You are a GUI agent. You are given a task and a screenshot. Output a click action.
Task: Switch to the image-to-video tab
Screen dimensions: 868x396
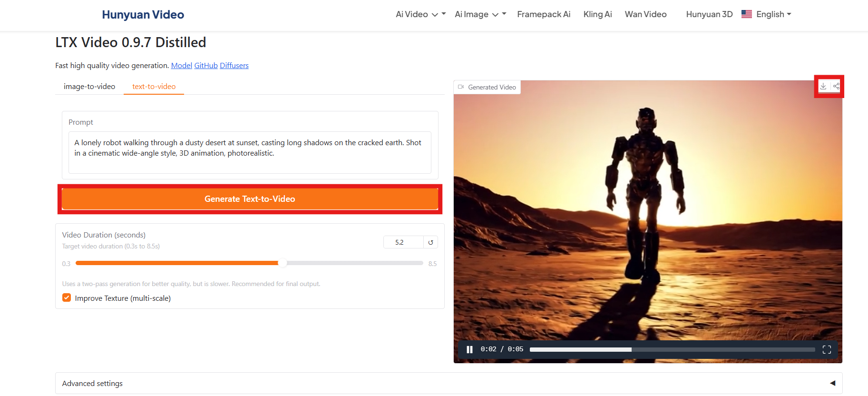click(89, 86)
